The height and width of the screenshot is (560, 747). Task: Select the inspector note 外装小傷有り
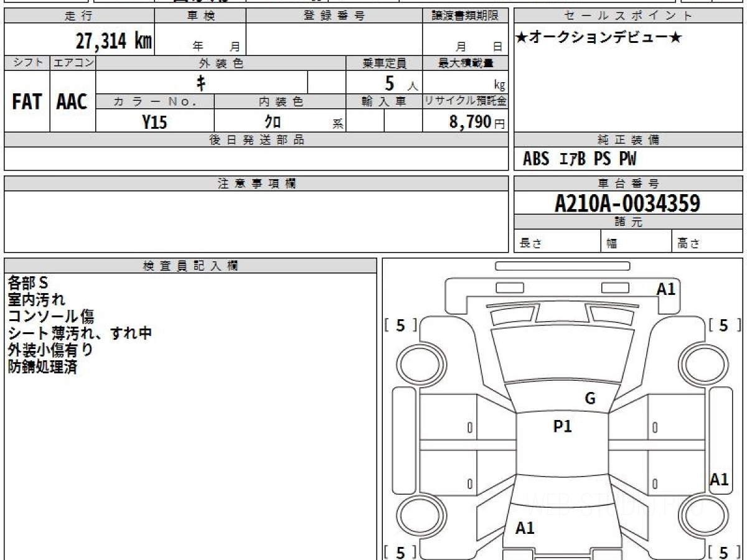pyautogui.click(x=51, y=350)
